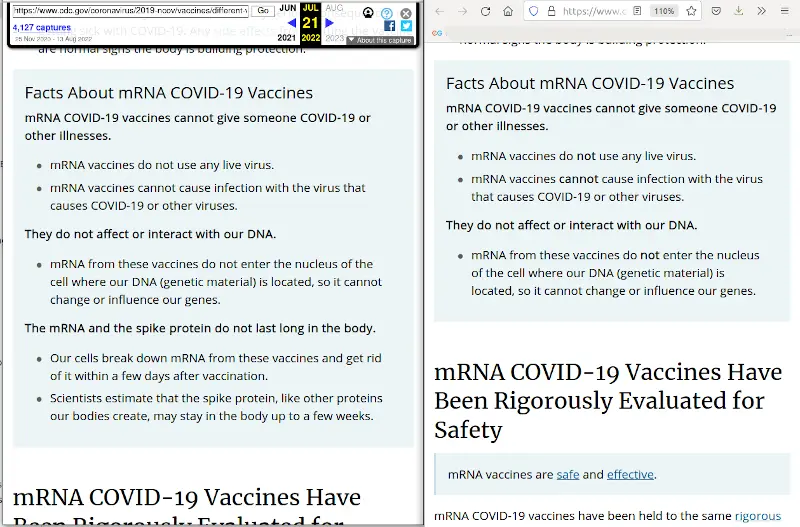Close the Wayback Machine toolbar
The height and width of the screenshot is (527, 800).
(x=406, y=13)
